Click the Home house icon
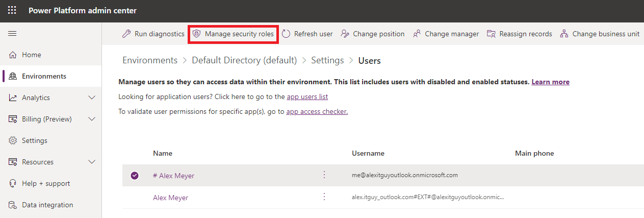Viewport: 644px width, 218px height. 13,55
